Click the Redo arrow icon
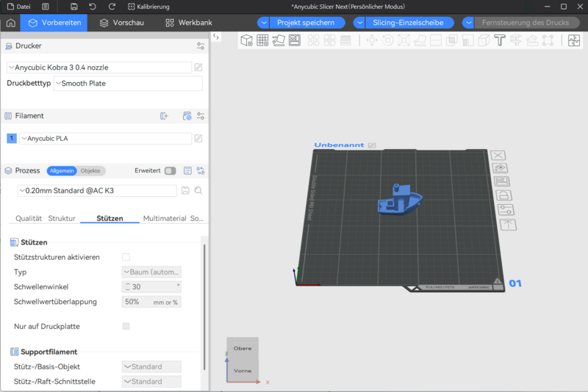The height and width of the screenshot is (392, 588). [x=112, y=7]
